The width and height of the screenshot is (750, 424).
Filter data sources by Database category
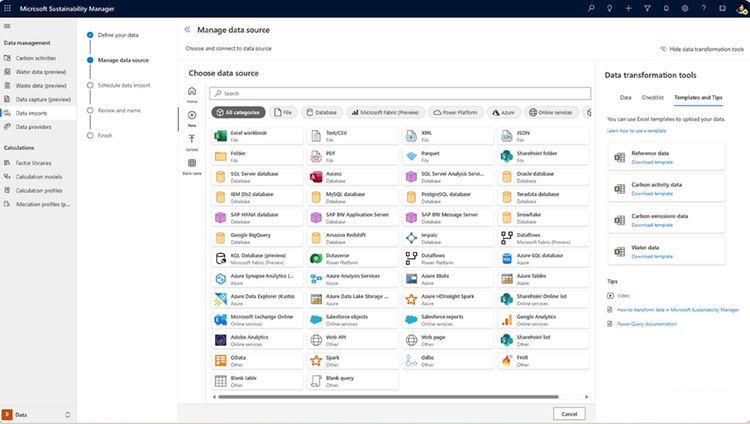pos(322,112)
